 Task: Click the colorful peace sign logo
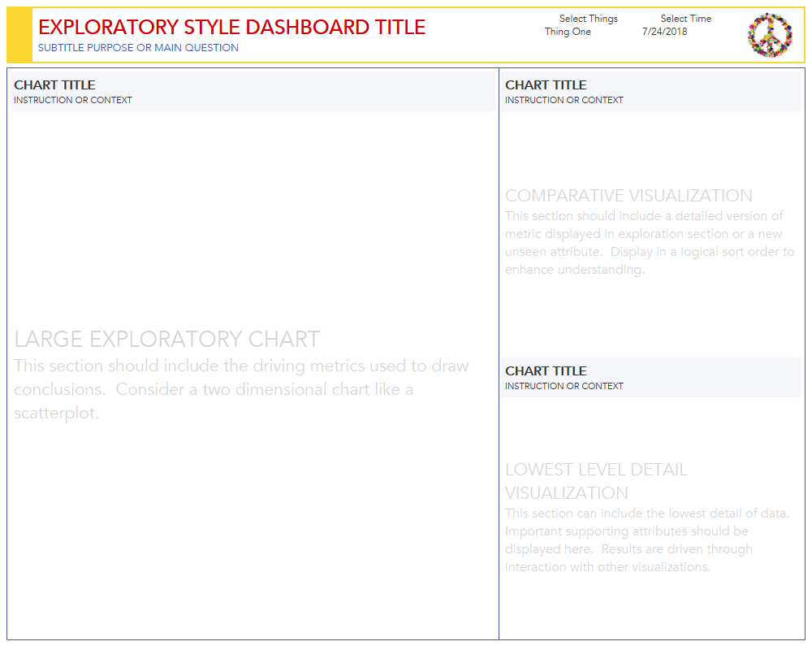[x=770, y=36]
